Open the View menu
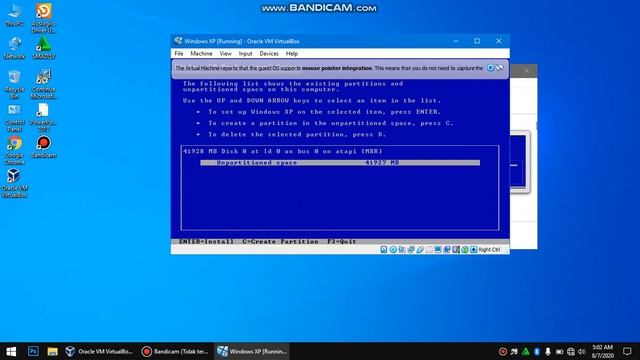The width and height of the screenshot is (640, 360). pyautogui.click(x=225, y=53)
